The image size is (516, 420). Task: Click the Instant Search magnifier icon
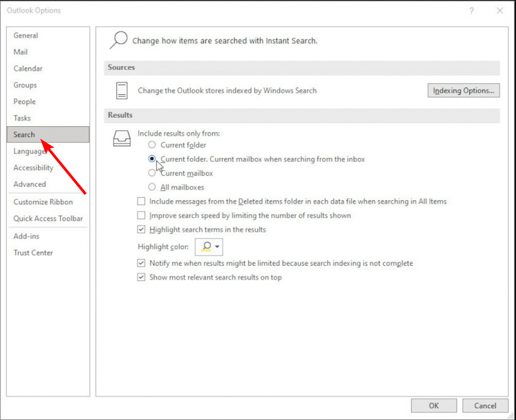tap(118, 40)
